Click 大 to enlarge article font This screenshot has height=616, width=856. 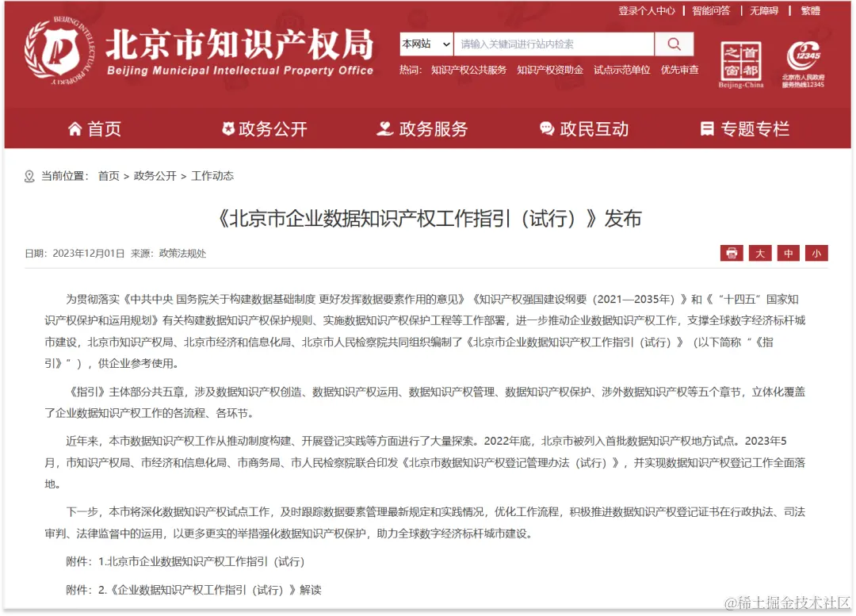[759, 253]
